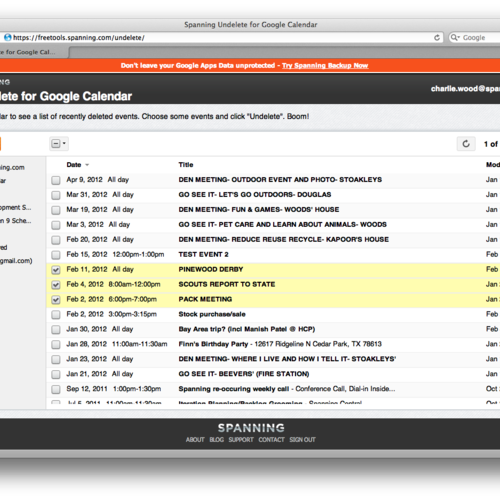Open the CONTACT footer link
The width and height of the screenshot is (500, 500).
tap(271, 440)
